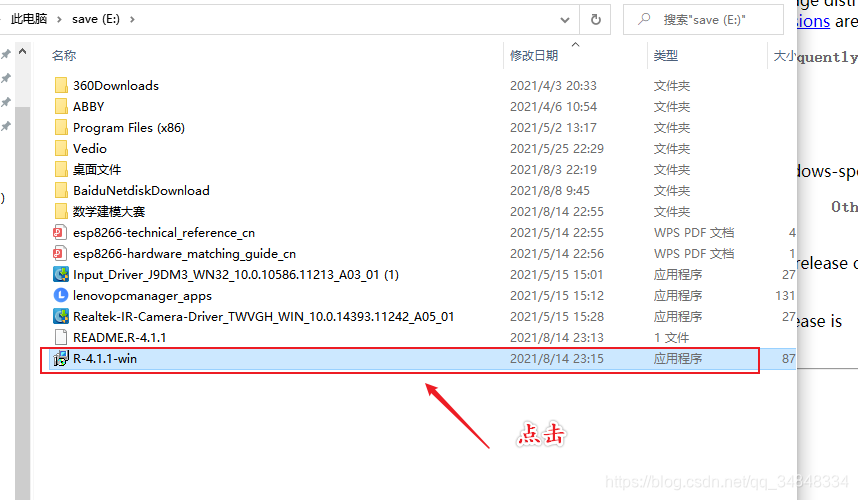Click the esp8266-hardware_matching_guide_cn PDF icon
Viewport: 858px width, 500px height.
pos(60,253)
